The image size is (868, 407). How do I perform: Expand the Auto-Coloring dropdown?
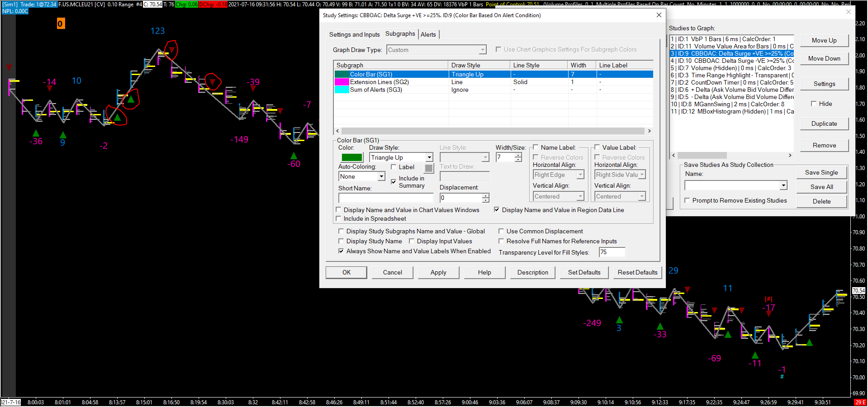(x=381, y=177)
